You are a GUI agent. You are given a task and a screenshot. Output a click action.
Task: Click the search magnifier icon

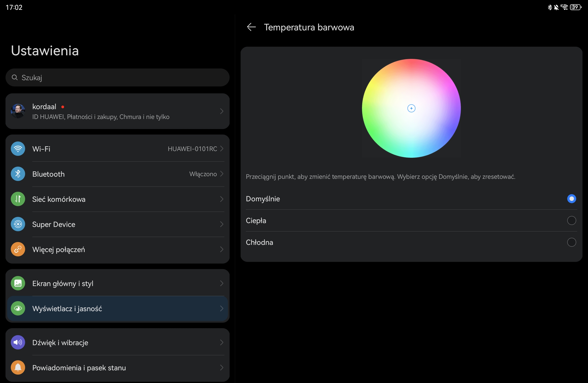pos(15,77)
